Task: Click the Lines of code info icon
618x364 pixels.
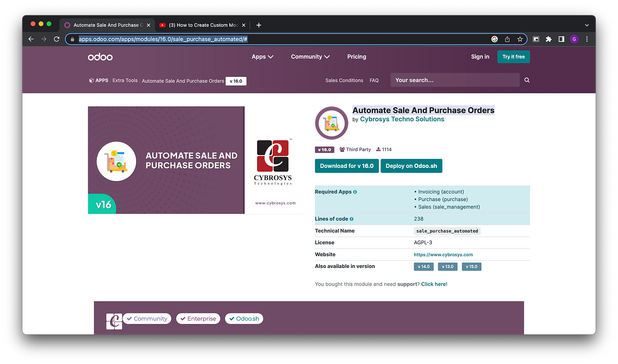Action: coord(351,219)
